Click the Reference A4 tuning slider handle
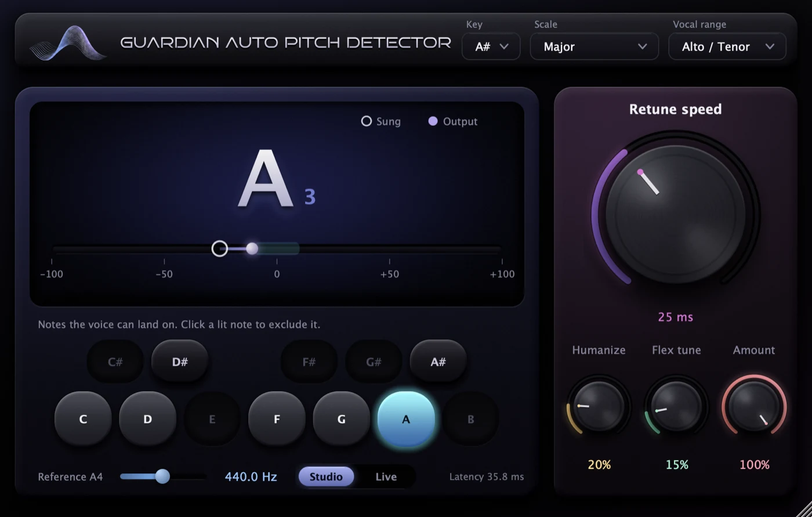 click(x=162, y=476)
